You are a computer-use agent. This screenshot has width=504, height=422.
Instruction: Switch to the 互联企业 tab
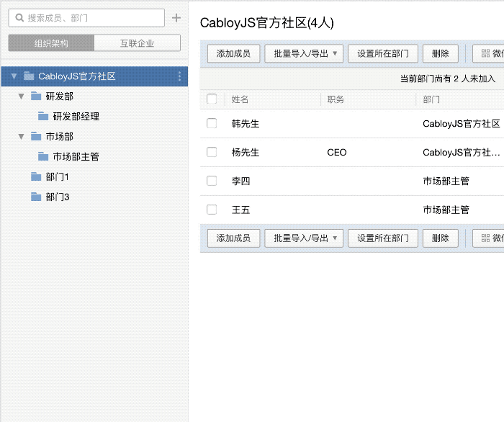click(x=138, y=43)
